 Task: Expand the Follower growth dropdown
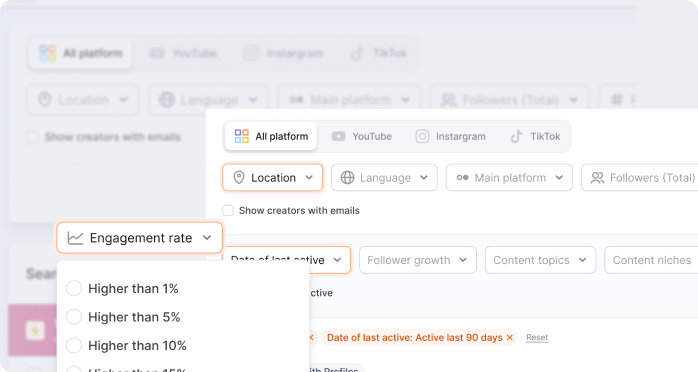[418, 260]
